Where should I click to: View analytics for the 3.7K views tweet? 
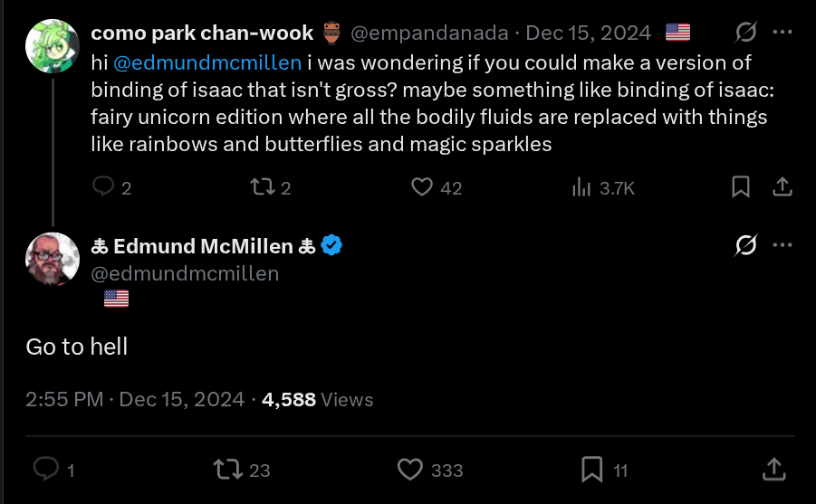(580, 187)
